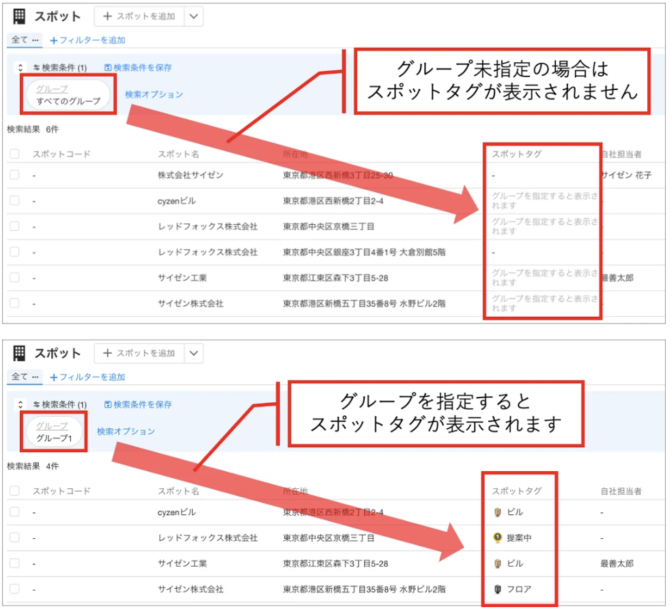This screenshot has height=616, width=672.
Task: Collapse the 検索条件 panel above すべてのグループ
Action: (20, 68)
